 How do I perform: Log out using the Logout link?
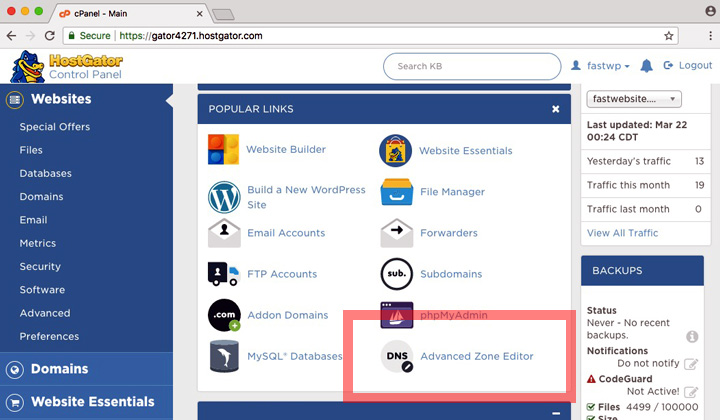coord(688,66)
